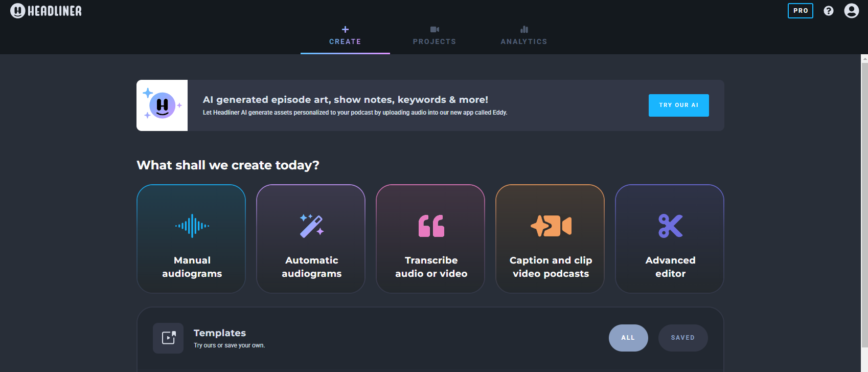Open the Manual audiograms label
Viewport: 868px width, 372px height.
192,267
